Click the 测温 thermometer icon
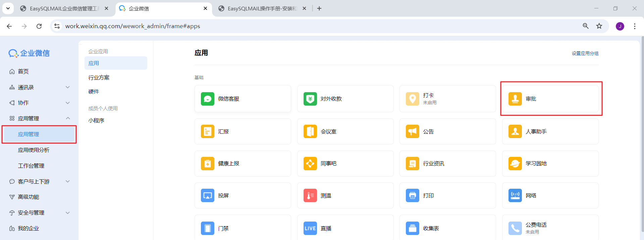The image size is (644, 240). click(310, 195)
